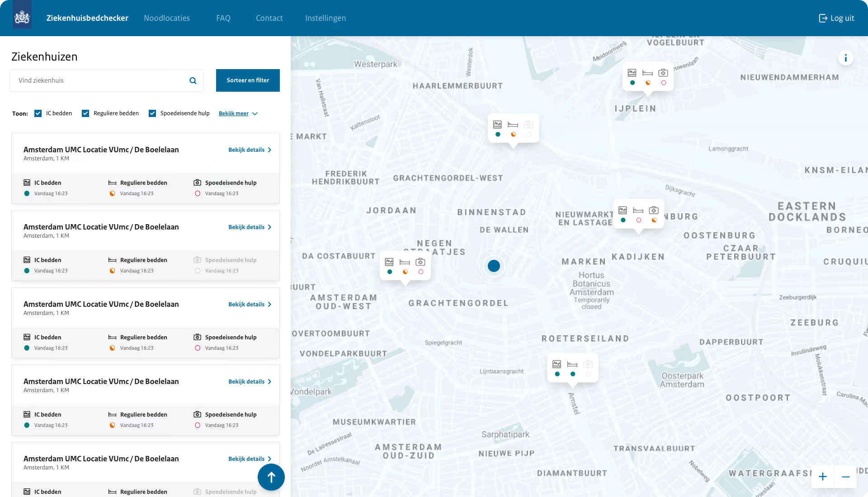Open Bekijk details of second hospital card
Viewport: 868px width, 497px height.
(250, 227)
